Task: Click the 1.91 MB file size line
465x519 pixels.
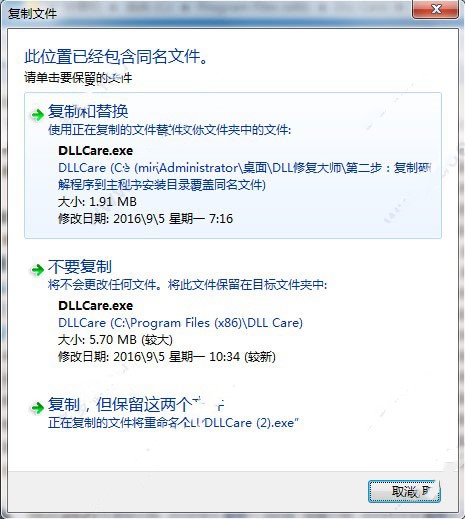Action: click(97, 202)
